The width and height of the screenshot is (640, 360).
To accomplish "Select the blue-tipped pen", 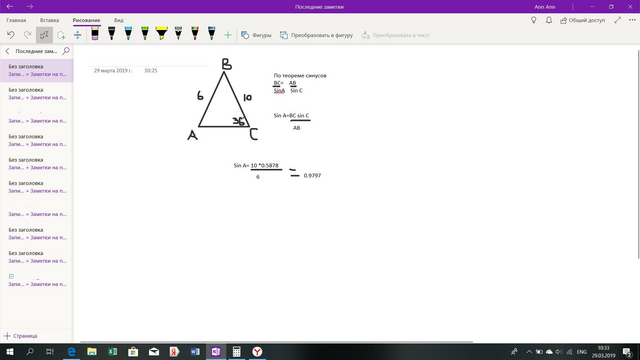I will click(x=128, y=34).
